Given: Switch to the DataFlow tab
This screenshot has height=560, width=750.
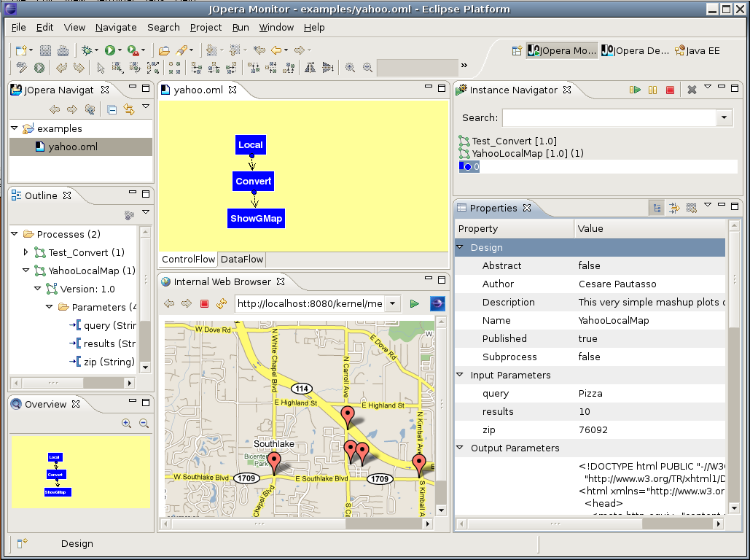Looking at the screenshot, I should 241,259.
